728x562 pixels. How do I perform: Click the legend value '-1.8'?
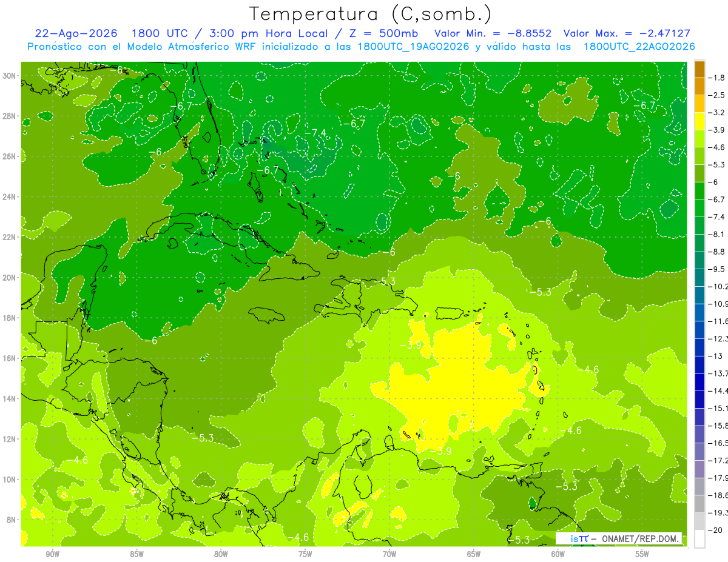717,78
